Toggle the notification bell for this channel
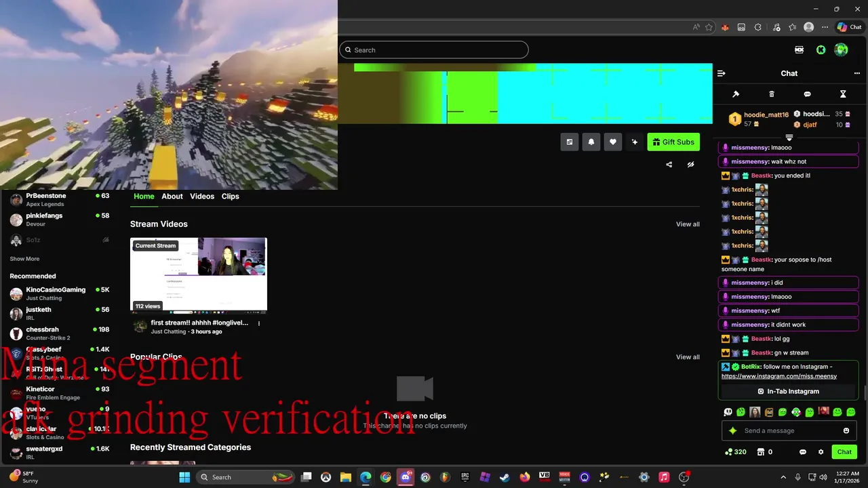 tap(591, 142)
